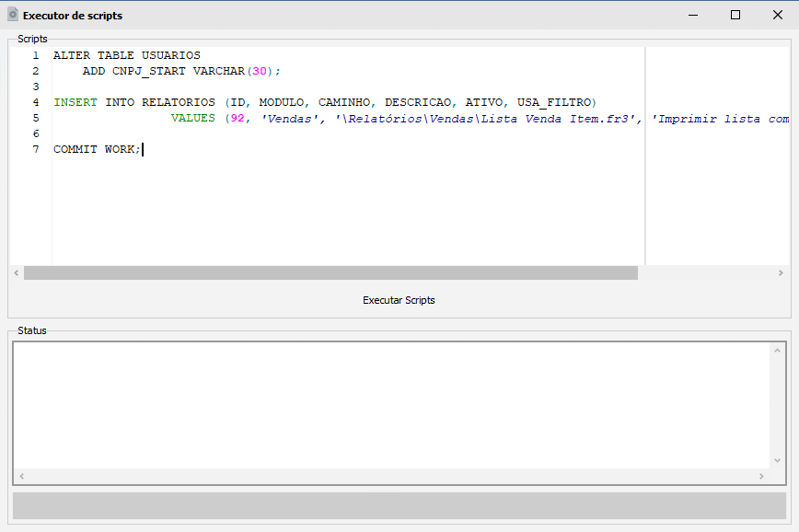This screenshot has height=532, width=799.
Task: Click the right scroll arrow in the Status box
Action: [x=761, y=477]
